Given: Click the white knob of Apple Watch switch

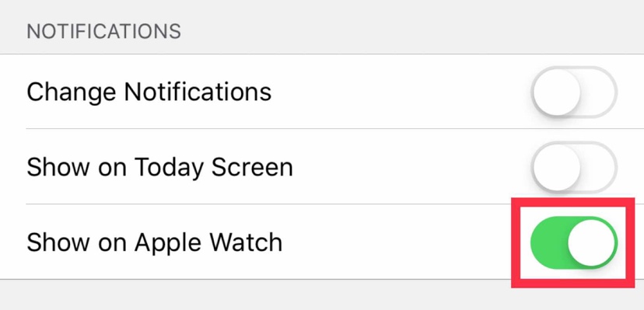Looking at the screenshot, I should pyautogui.click(x=592, y=242).
